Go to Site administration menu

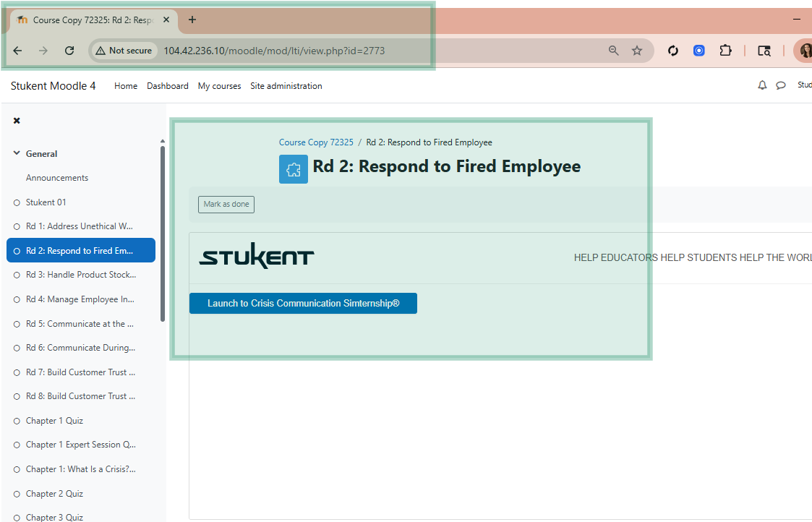point(286,86)
